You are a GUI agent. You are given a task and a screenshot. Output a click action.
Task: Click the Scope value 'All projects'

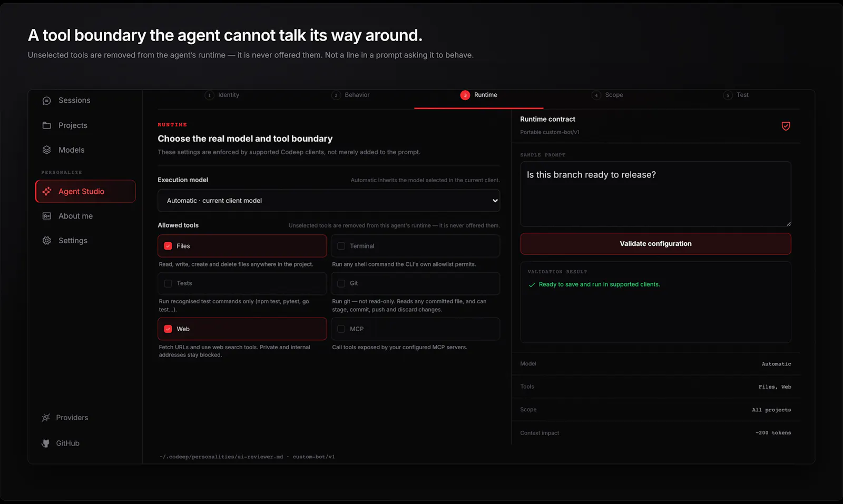point(771,410)
